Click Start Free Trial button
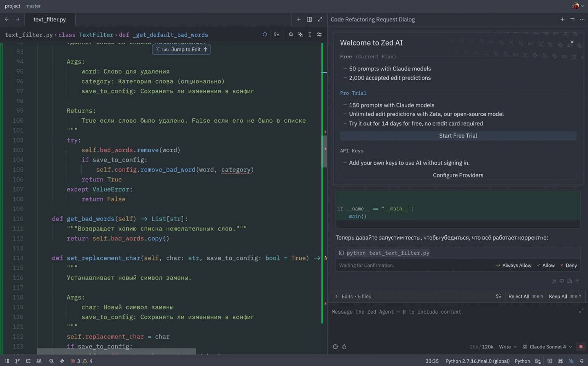This screenshot has height=366, width=588. [458, 136]
